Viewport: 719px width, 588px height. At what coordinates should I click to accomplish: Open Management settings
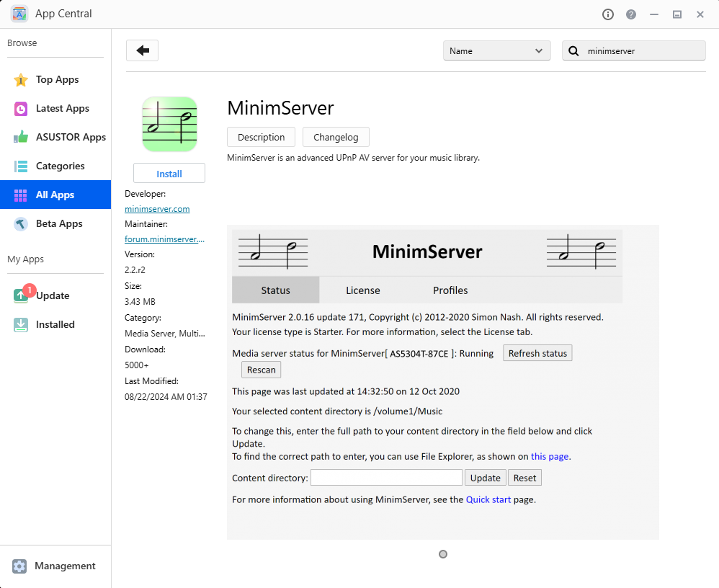click(55, 566)
